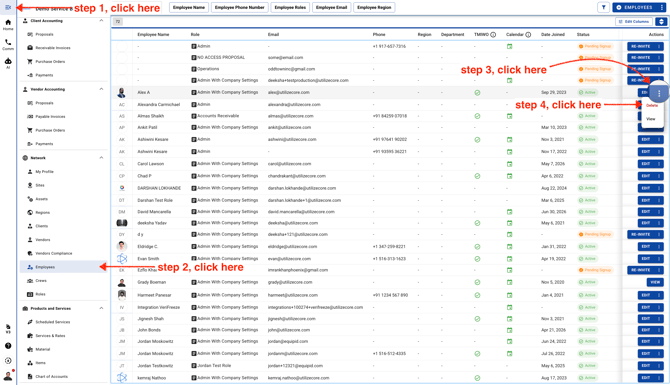Open kebab on Carol Lawson EDIT button
670x385 pixels.
[x=659, y=164]
